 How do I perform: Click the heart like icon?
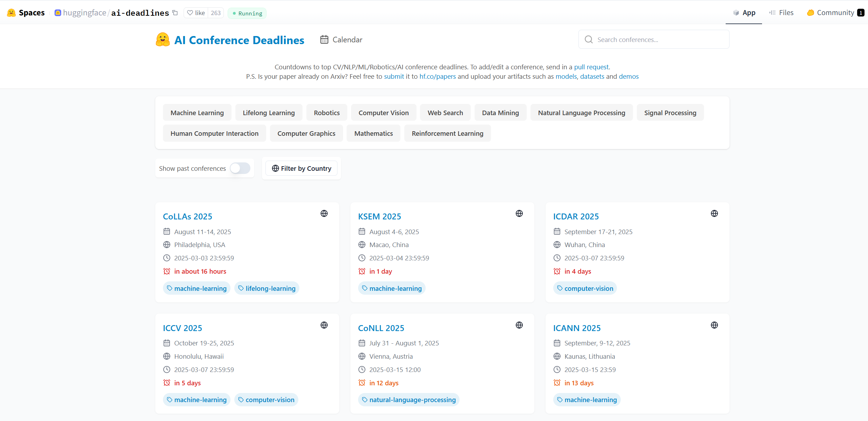pyautogui.click(x=190, y=13)
